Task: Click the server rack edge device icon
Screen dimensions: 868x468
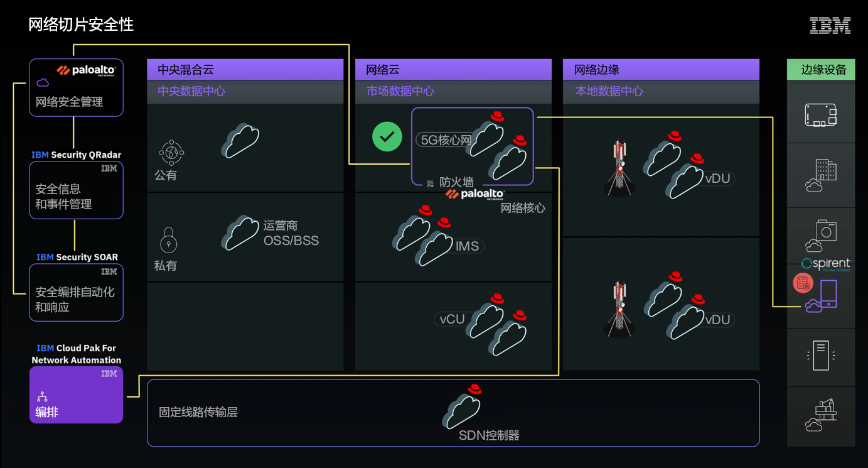Action: (821, 356)
